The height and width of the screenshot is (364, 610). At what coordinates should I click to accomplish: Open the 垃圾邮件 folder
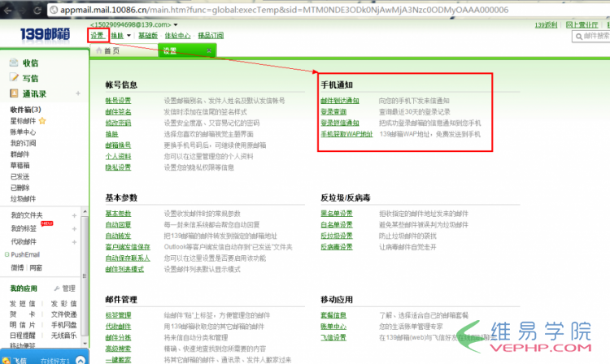tap(23, 199)
